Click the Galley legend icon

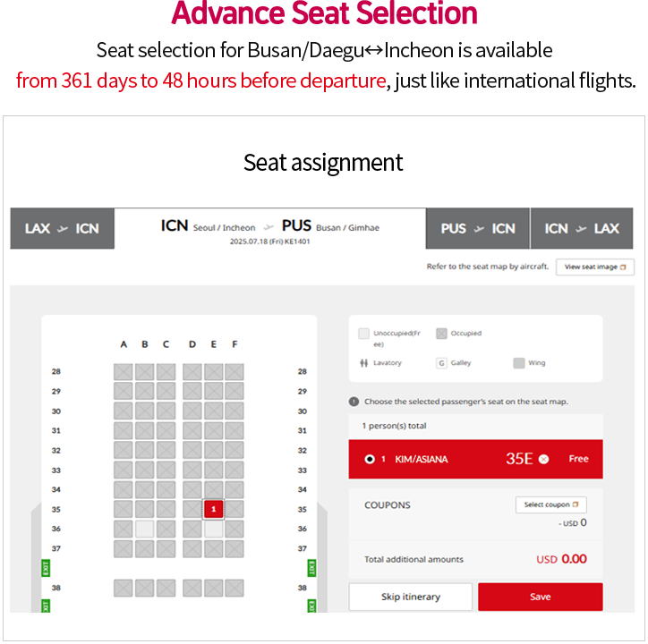(x=441, y=362)
